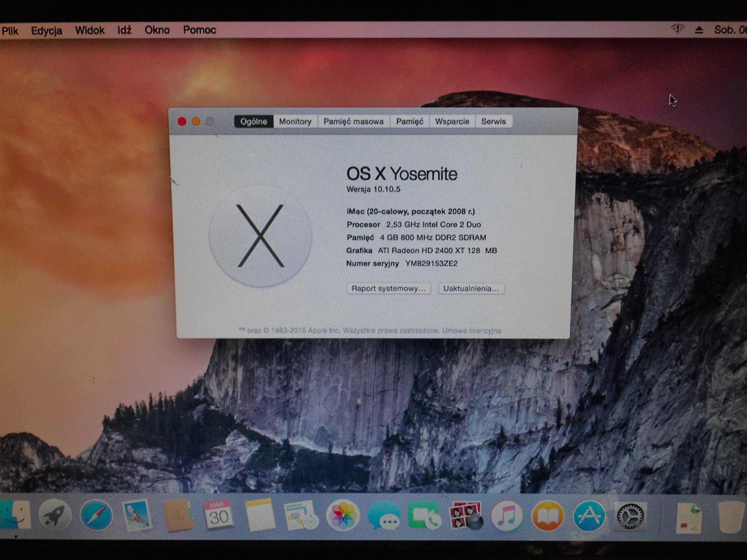Open the Umowa licencyjna link
Image resolution: width=747 pixels, height=560 pixels.
[471, 331]
